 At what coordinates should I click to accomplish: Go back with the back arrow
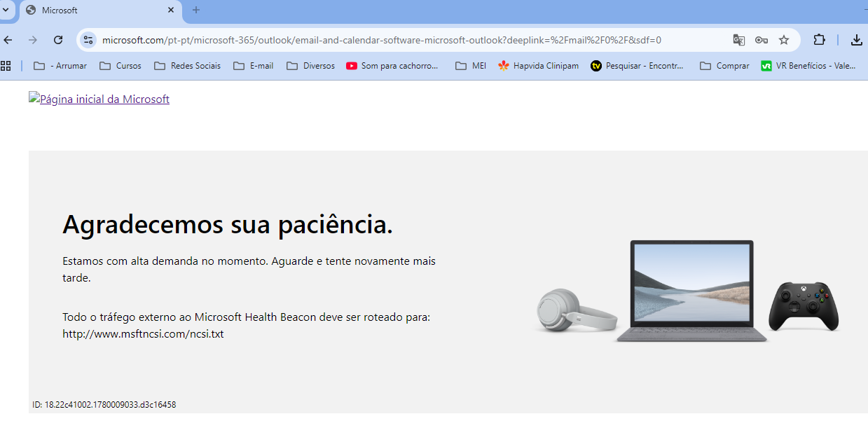[8, 40]
